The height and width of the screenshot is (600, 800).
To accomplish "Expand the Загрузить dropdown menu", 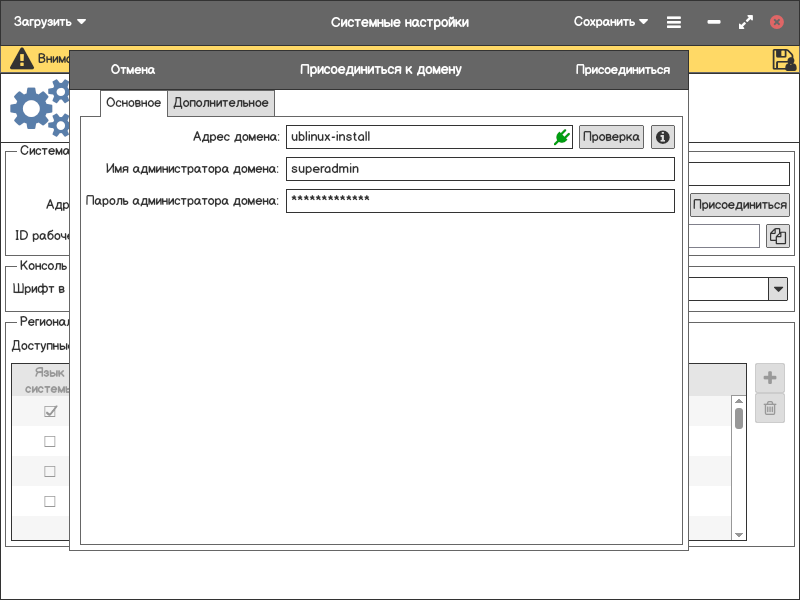I will [x=50, y=22].
